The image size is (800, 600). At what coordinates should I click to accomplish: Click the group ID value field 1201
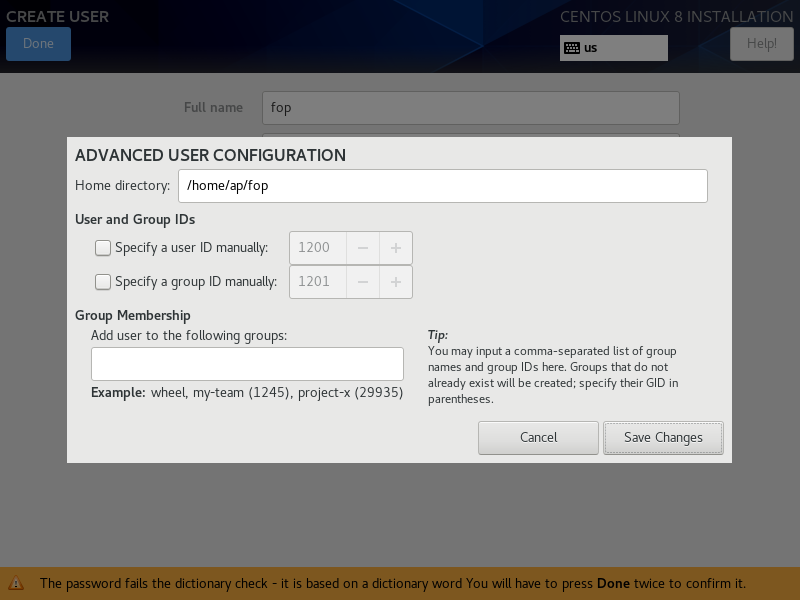click(x=318, y=282)
